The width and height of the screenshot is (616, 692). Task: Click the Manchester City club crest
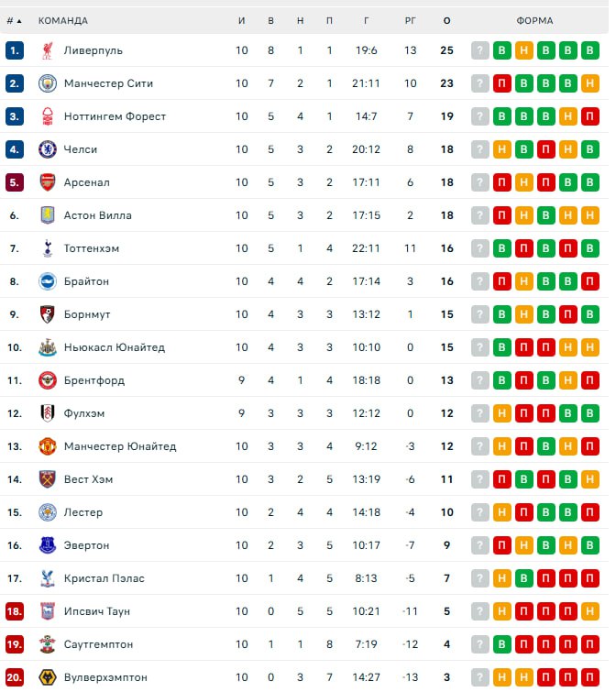[x=47, y=83]
